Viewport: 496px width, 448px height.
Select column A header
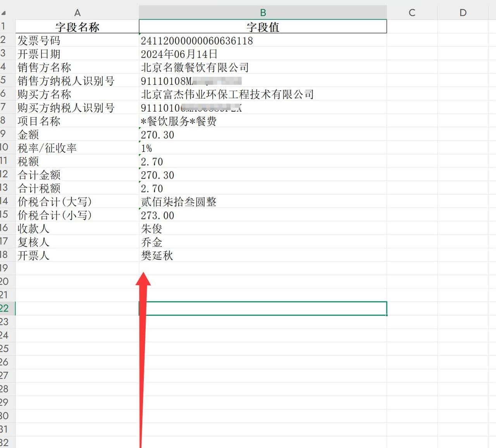pos(77,12)
